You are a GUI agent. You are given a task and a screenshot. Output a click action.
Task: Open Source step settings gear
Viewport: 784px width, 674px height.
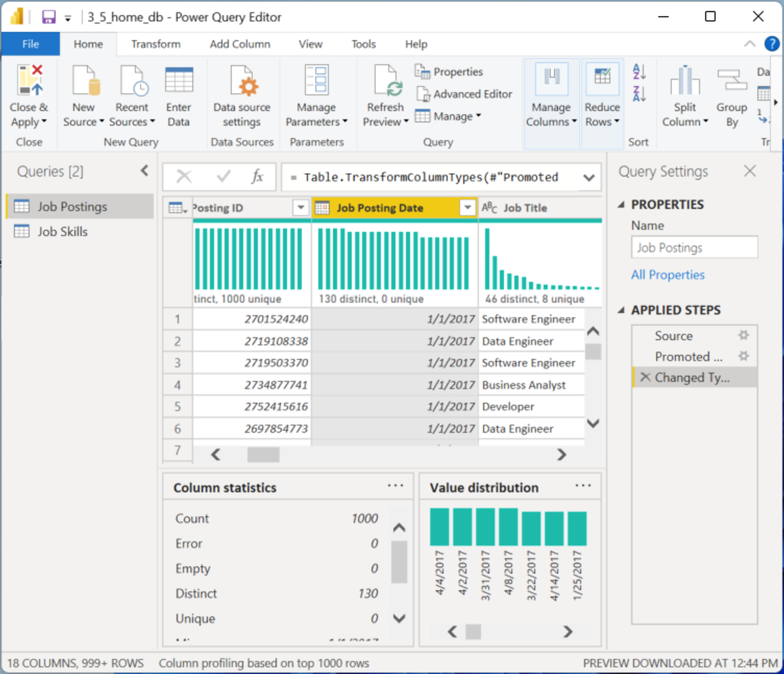[x=743, y=335]
